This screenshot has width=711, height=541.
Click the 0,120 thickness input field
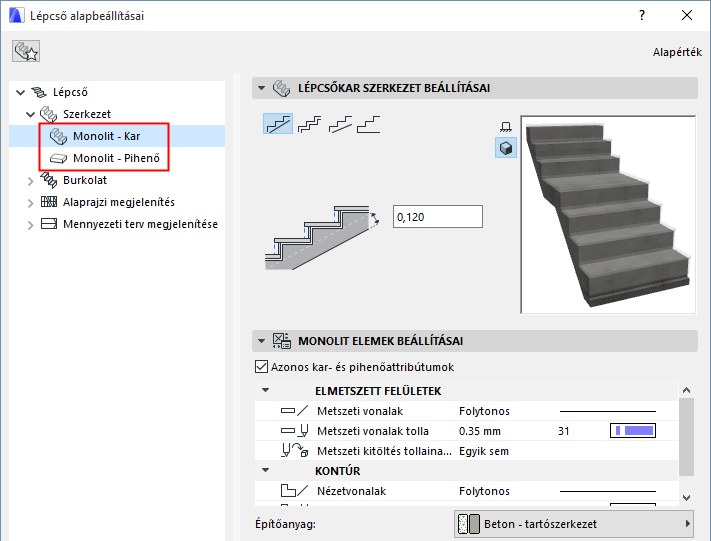coord(438,217)
